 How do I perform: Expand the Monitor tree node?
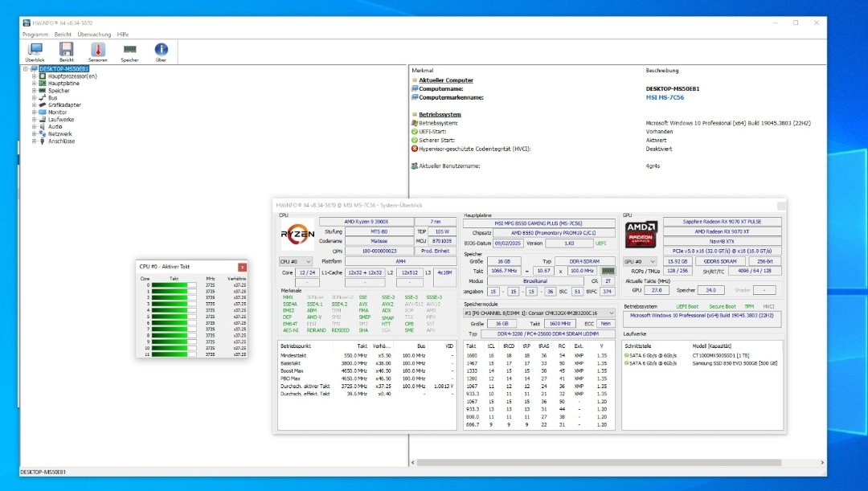(34, 113)
